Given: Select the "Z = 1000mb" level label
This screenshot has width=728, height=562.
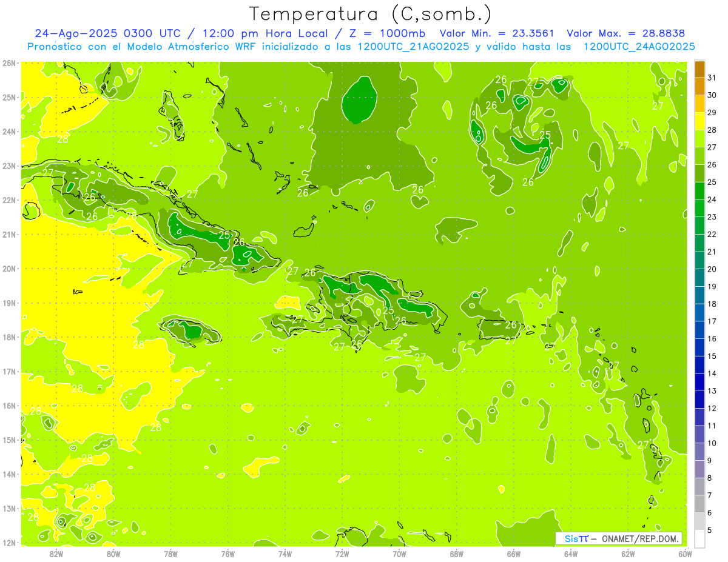Looking at the screenshot, I should pyautogui.click(x=386, y=33).
